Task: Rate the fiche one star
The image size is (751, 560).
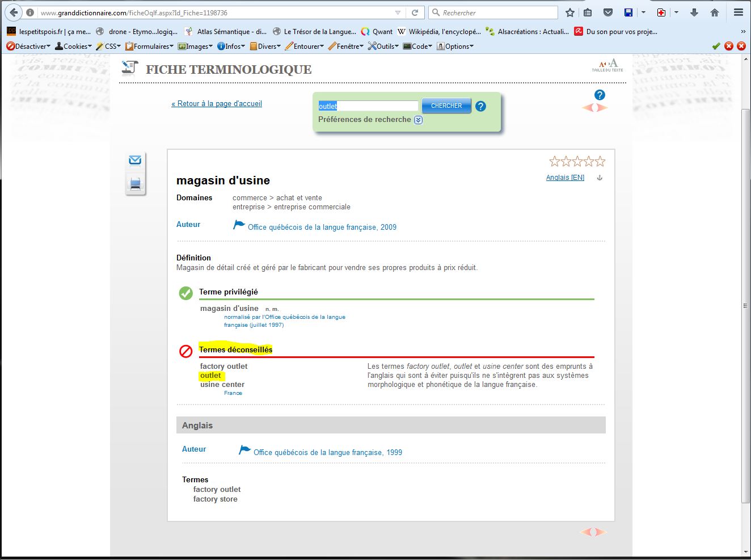Action: [555, 162]
